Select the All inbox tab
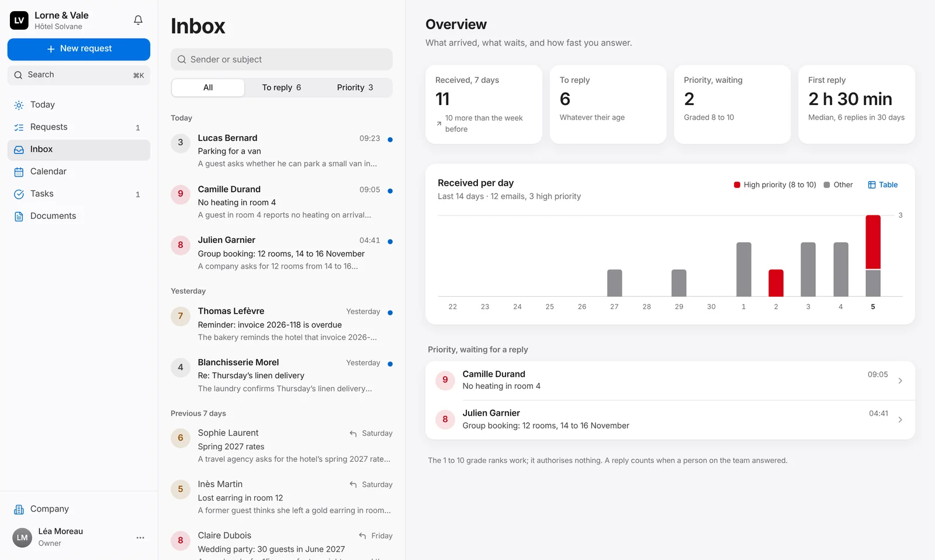Screen dimensions: 935x560 [208, 88]
